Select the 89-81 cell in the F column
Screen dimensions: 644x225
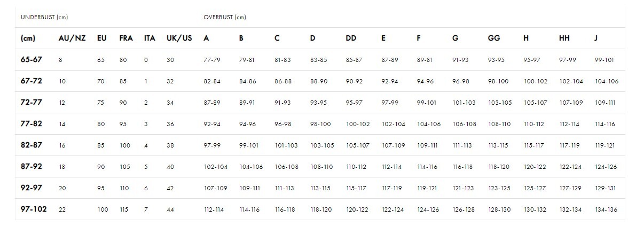click(425, 60)
